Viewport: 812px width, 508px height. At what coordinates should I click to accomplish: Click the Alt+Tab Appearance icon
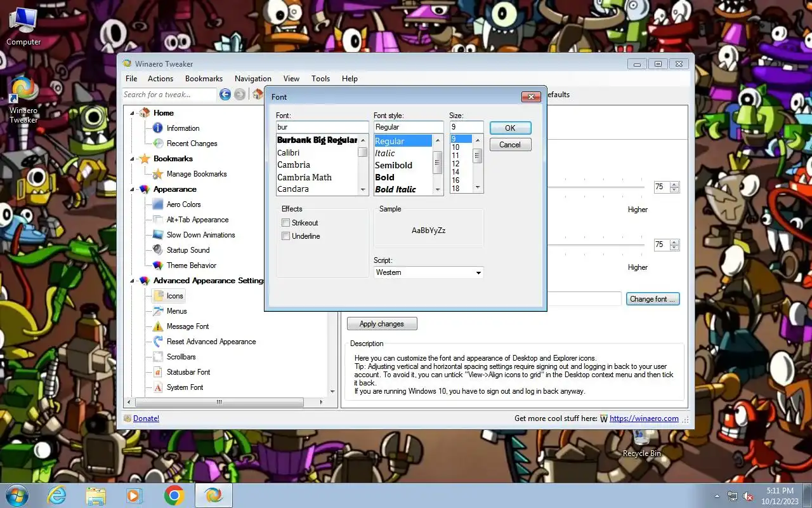pos(158,220)
